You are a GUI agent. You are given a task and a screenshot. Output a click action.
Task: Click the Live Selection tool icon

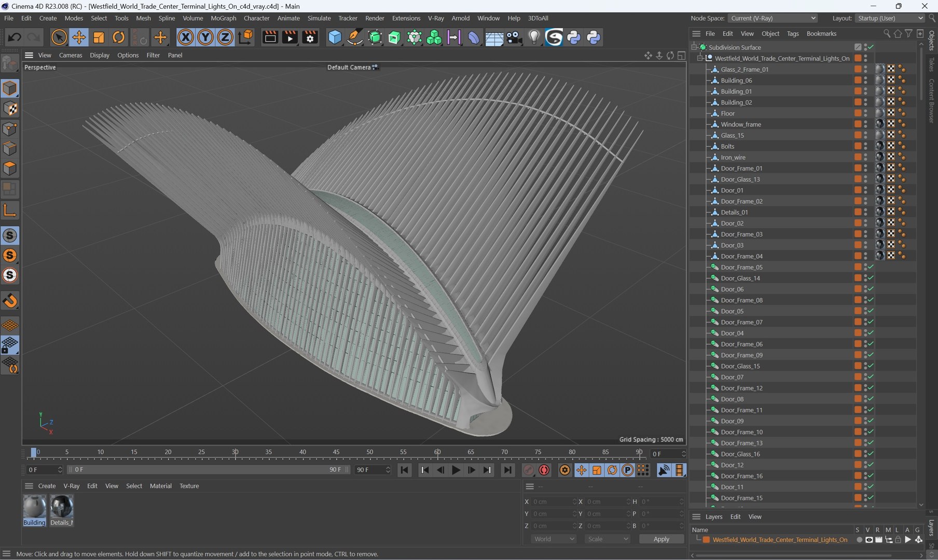click(x=59, y=37)
